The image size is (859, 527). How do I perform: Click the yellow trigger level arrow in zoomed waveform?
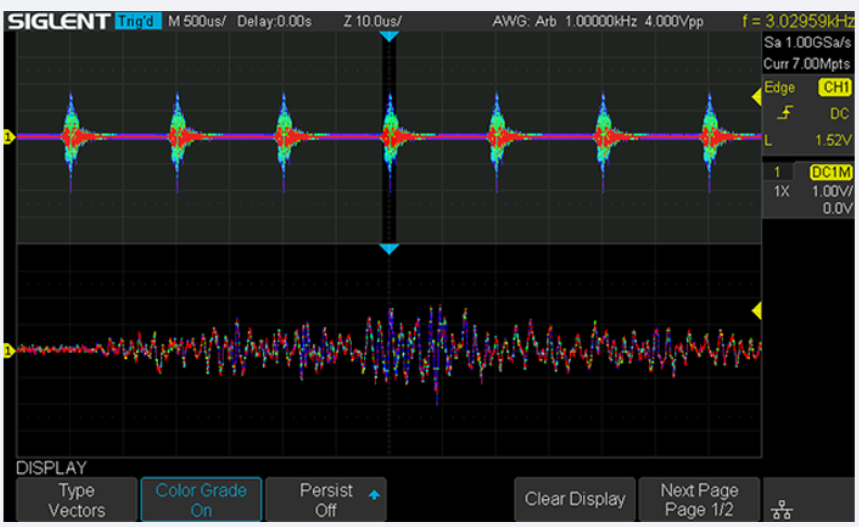coord(757,311)
